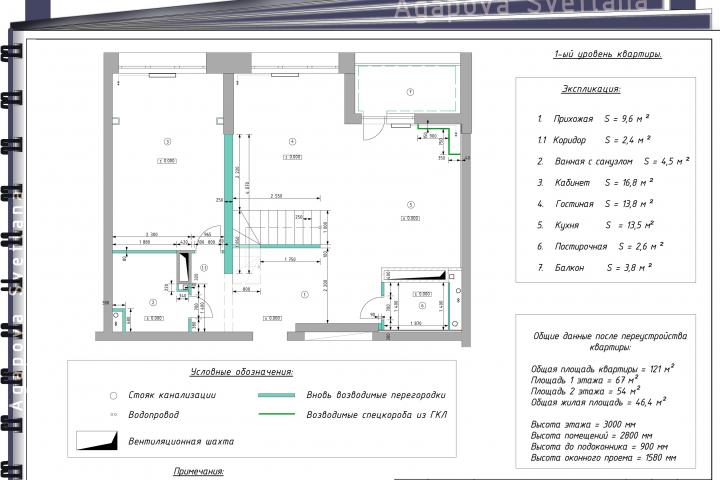Click the row 'Балкон S = 3,8 м²'
The image size is (720, 480).
(595, 267)
